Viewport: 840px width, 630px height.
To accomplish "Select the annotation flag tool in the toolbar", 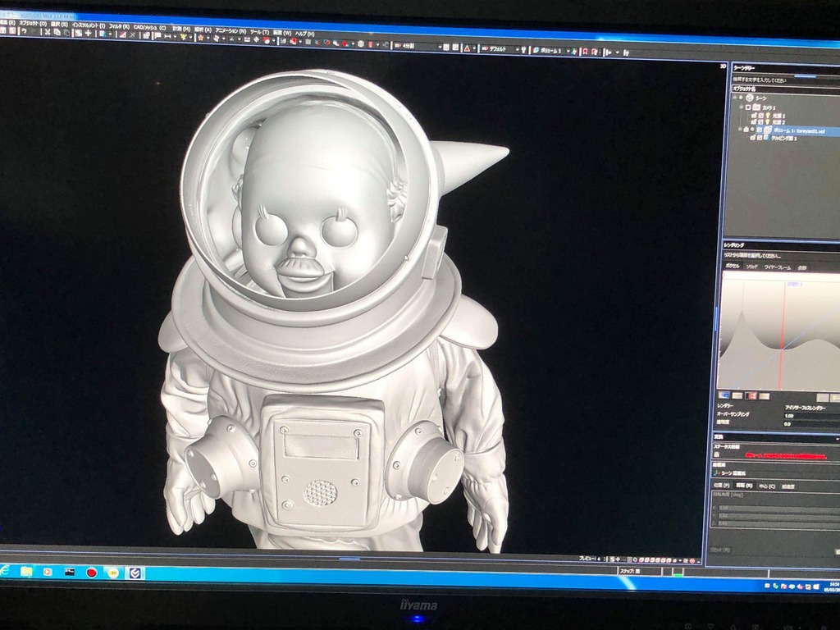I will click(158, 35).
